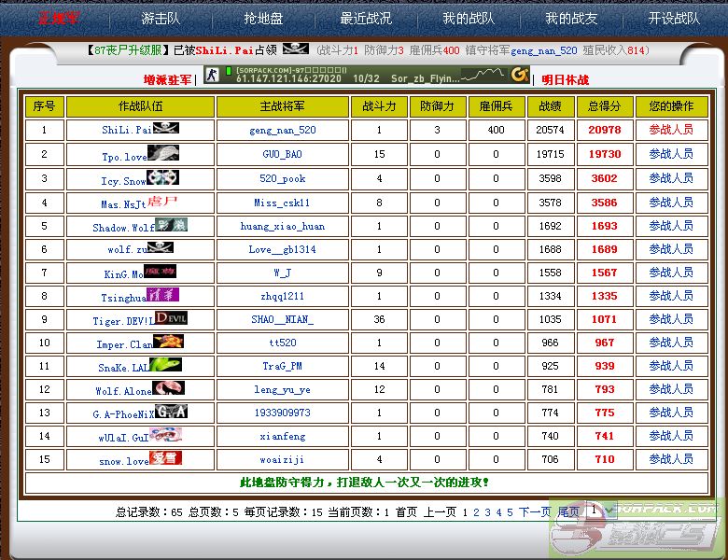The image size is (728, 560).
Task: Open the 最近战况 tab
Action: tap(366, 19)
